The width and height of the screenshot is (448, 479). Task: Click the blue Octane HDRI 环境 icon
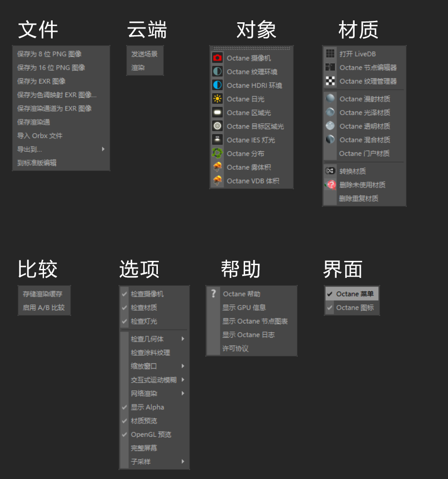pyautogui.click(x=218, y=85)
